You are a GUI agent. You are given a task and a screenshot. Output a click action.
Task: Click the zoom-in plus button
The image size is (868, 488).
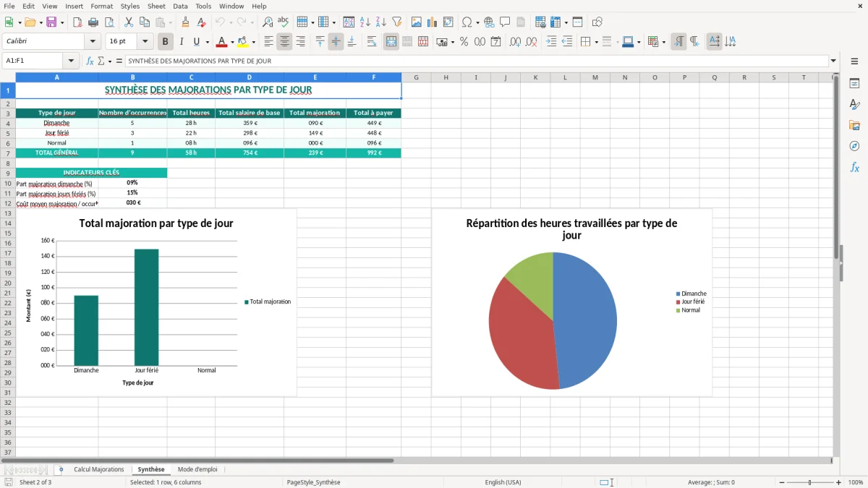[x=839, y=482]
